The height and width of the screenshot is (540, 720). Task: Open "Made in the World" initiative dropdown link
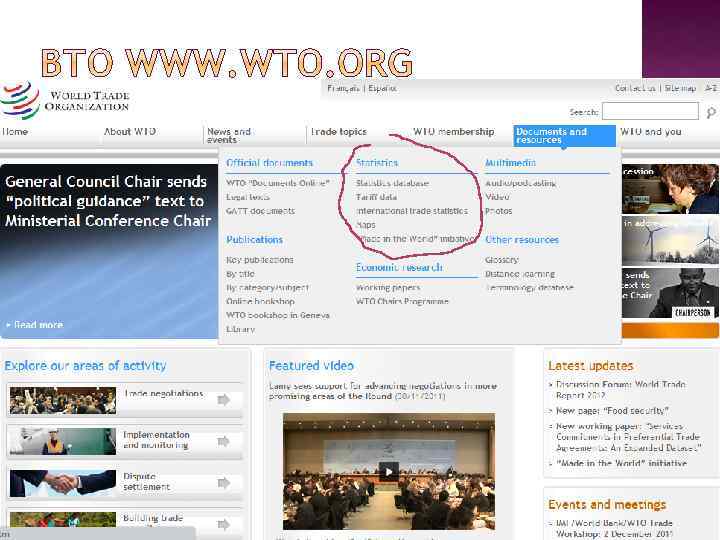point(416,239)
